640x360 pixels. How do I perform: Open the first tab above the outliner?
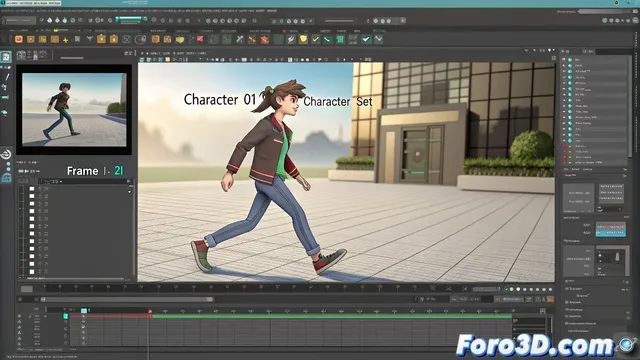pyautogui.click(x=565, y=51)
